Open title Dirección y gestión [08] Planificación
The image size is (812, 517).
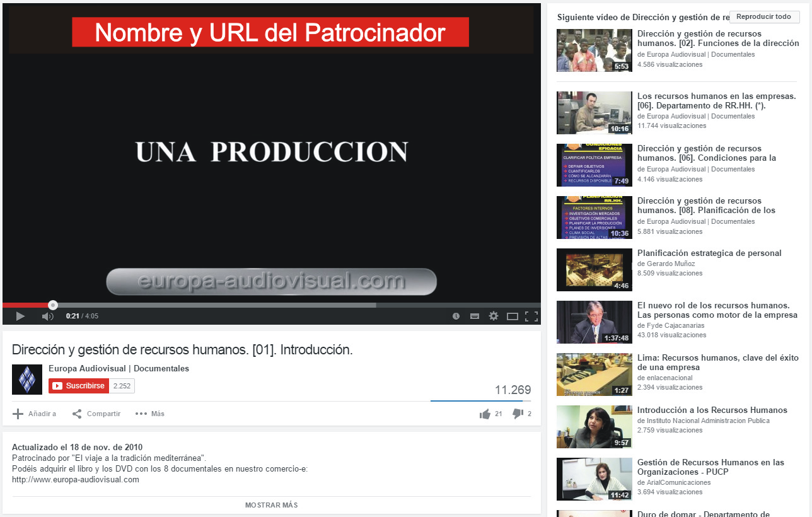707,206
